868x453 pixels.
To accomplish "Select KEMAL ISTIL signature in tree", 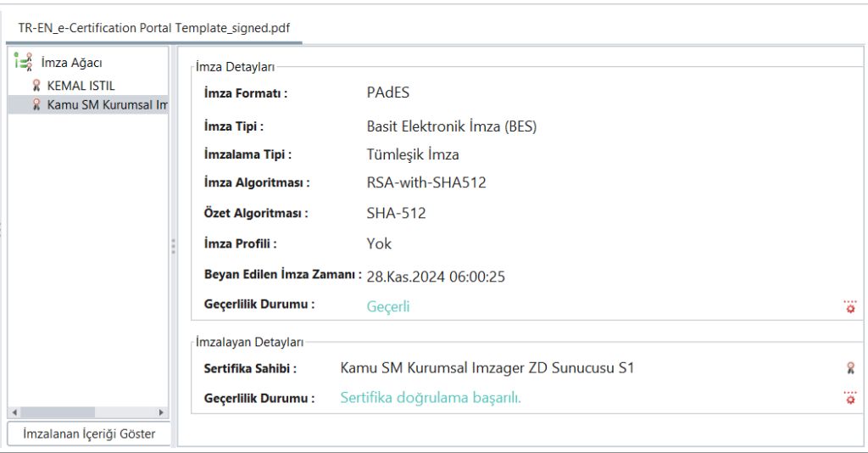I will (x=81, y=86).
